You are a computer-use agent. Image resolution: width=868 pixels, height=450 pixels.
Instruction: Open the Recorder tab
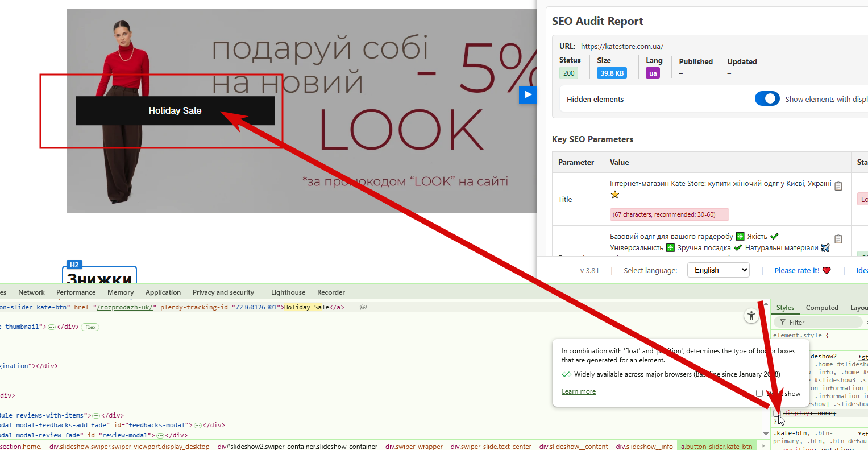[331, 292]
